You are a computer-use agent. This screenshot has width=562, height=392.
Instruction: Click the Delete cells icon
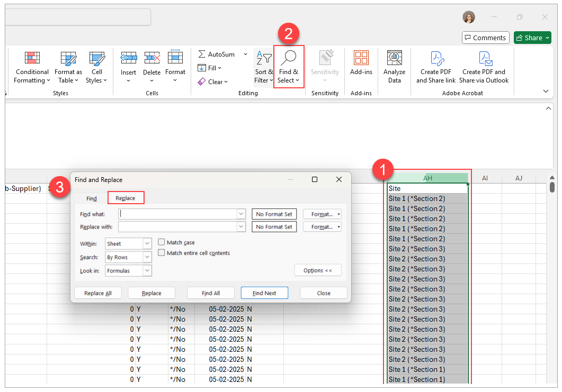coord(152,58)
